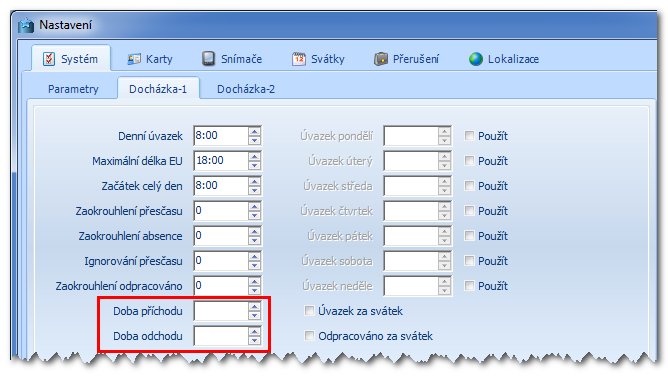This screenshot has width=668, height=380.
Task: Switch to the Docházka-2 sub-tab
Action: click(246, 89)
